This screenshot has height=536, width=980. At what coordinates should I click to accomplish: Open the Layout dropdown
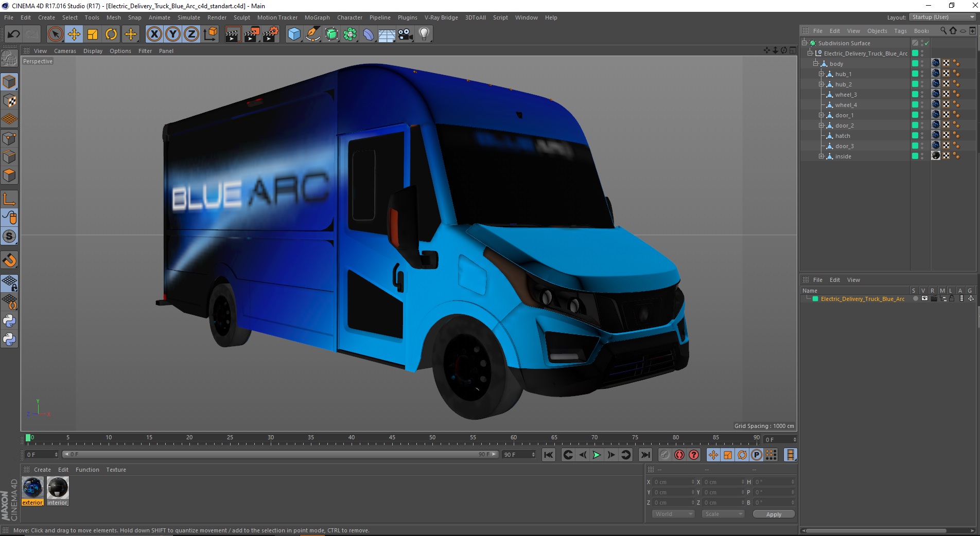(943, 17)
